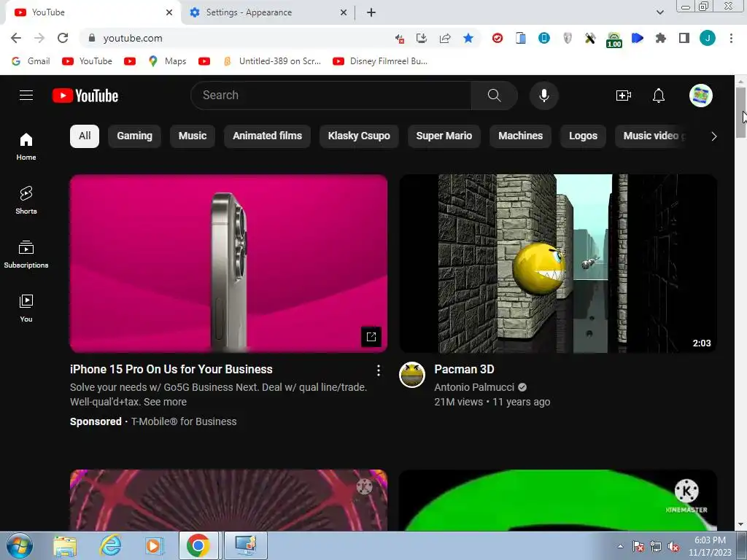This screenshot has width=747, height=560.
Task: Open the ad's three-dot options menu
Action: point(379,370)
